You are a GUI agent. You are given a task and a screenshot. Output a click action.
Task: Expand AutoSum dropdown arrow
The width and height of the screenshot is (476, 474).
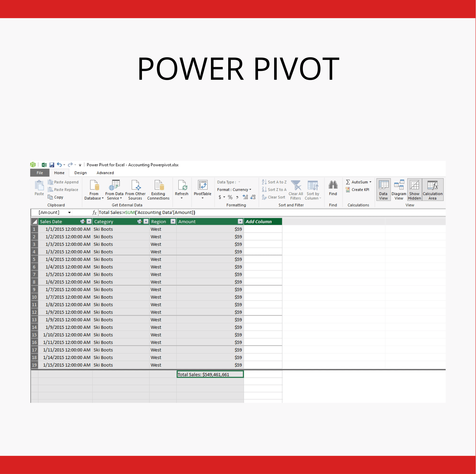click(x=370, y=182)
